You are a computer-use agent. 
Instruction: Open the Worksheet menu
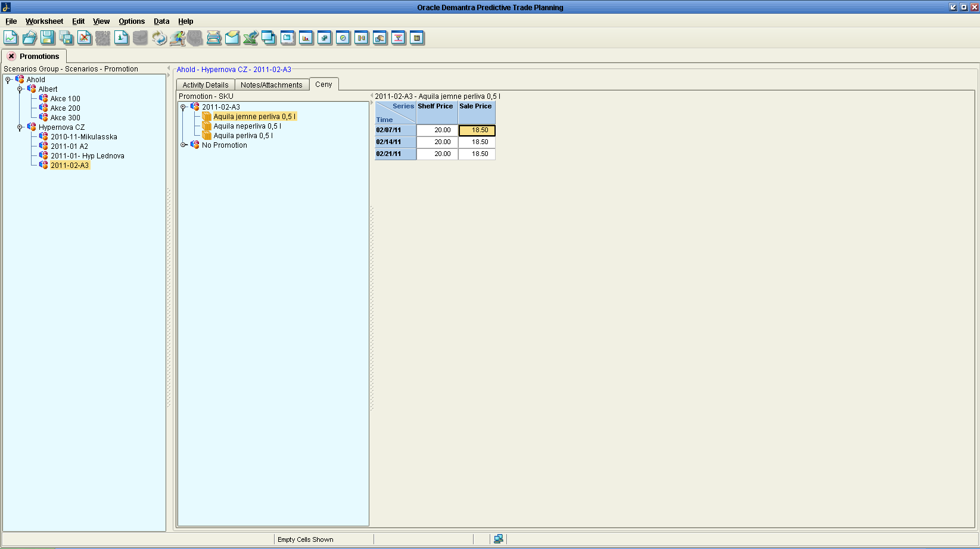(x=44, y=21)
